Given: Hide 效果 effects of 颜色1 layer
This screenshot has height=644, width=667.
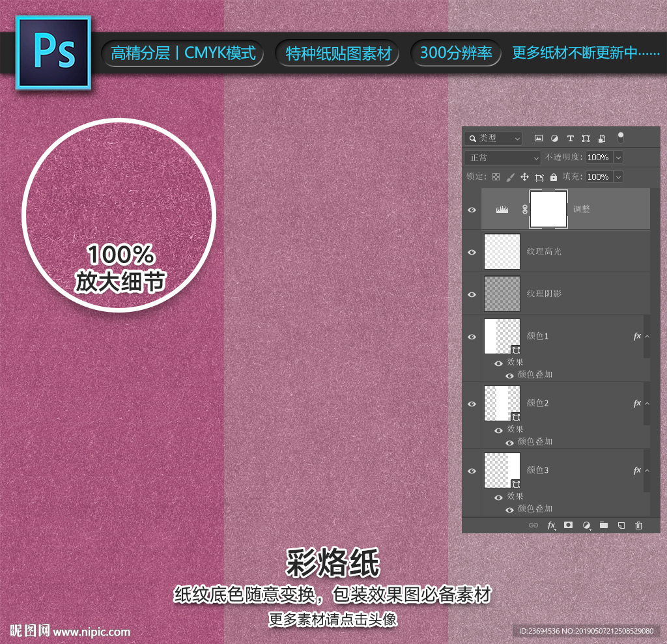Looking at the screenshot, I should click(x=498, y=364).
